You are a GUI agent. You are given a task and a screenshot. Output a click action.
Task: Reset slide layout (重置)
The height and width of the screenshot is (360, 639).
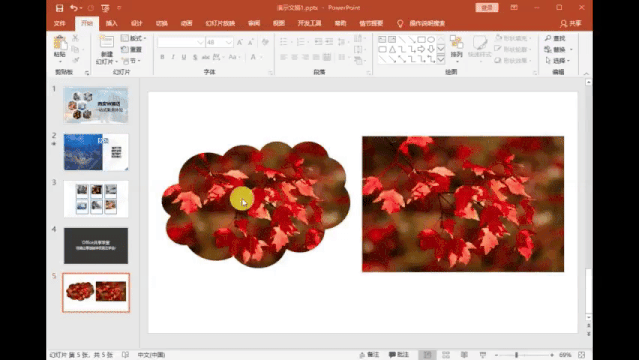[x=131, y=49]
